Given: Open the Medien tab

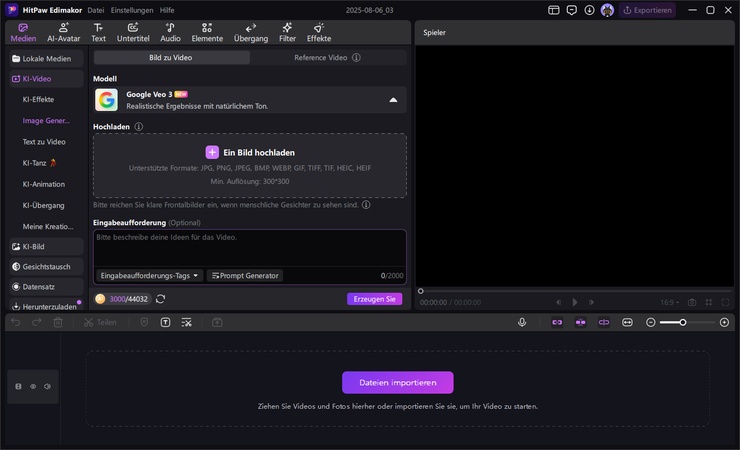Looking at the screenshot, I should pos(23,33).
